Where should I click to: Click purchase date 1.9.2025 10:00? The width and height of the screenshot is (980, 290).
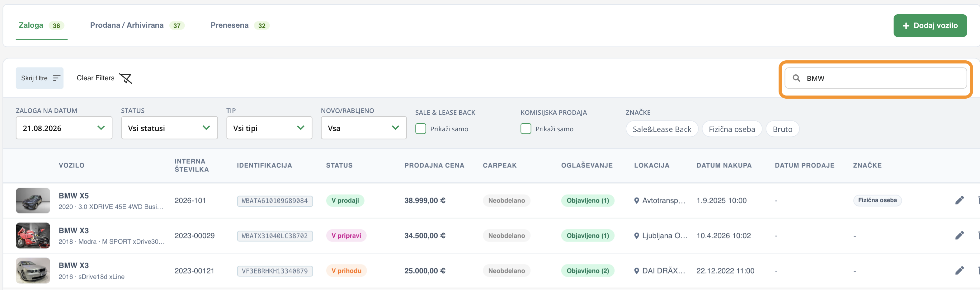721,200
